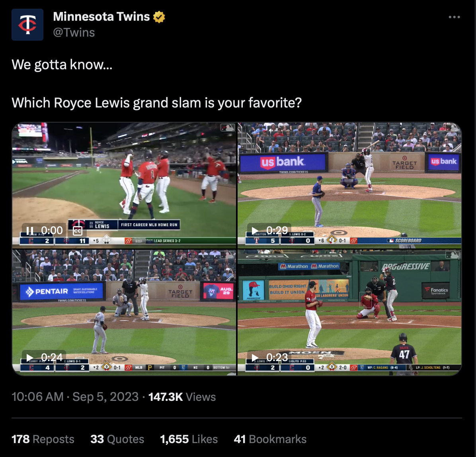476x457 pixels.
Task: Click the Minnesota Twins profile avatar
Action: (27, 25)
